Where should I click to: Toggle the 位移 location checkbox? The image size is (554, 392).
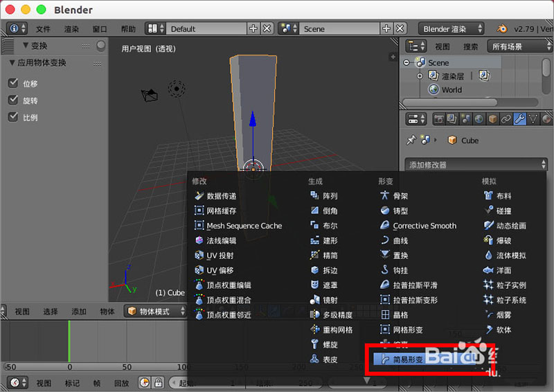coord(13,83)
